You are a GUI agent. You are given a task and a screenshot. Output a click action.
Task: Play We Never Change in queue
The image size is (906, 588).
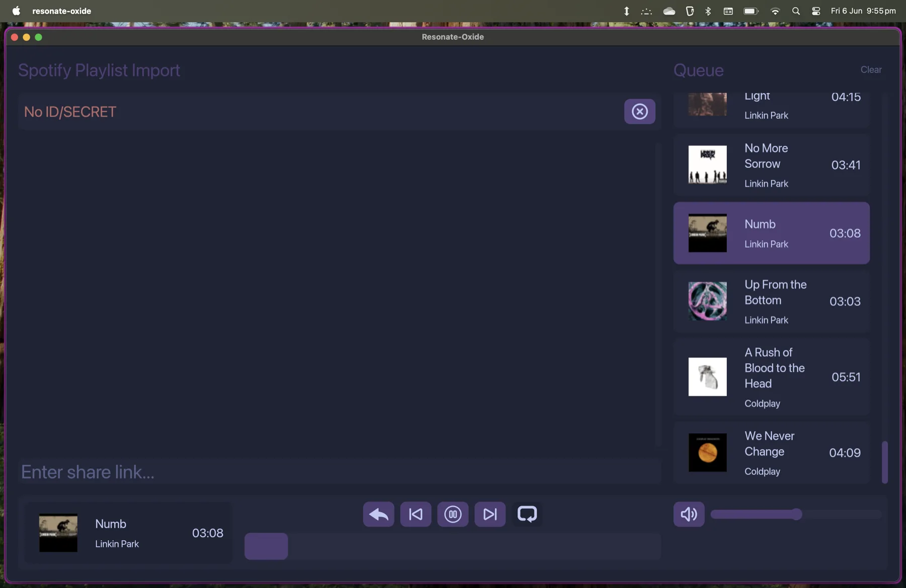(771, 453)
